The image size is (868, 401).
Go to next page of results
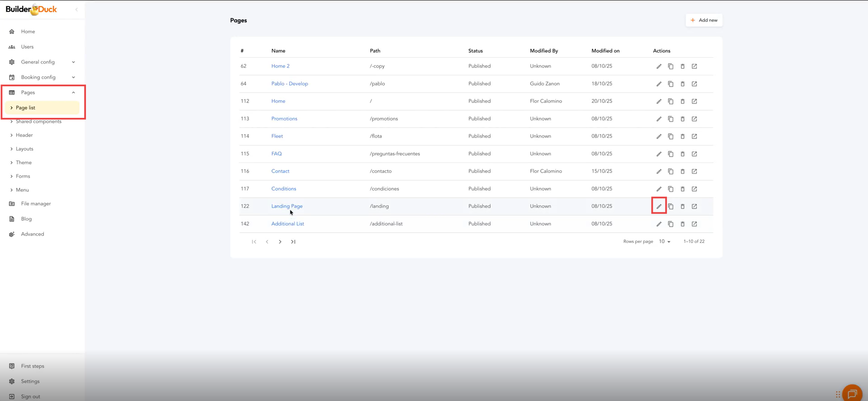click(x=280, y=242)
